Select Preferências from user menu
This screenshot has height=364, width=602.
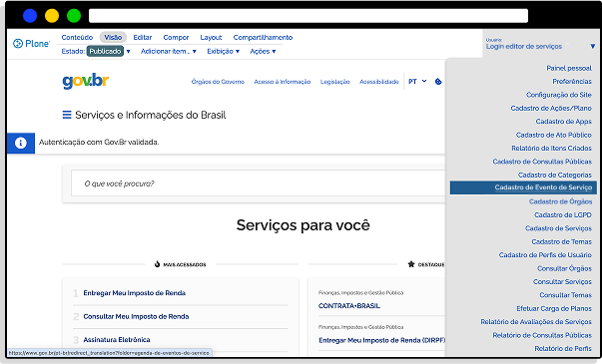point(572,82)
